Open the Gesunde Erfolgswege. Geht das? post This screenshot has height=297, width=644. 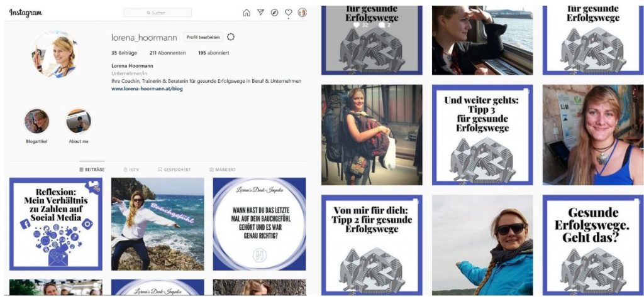click(x=593, y=246)
